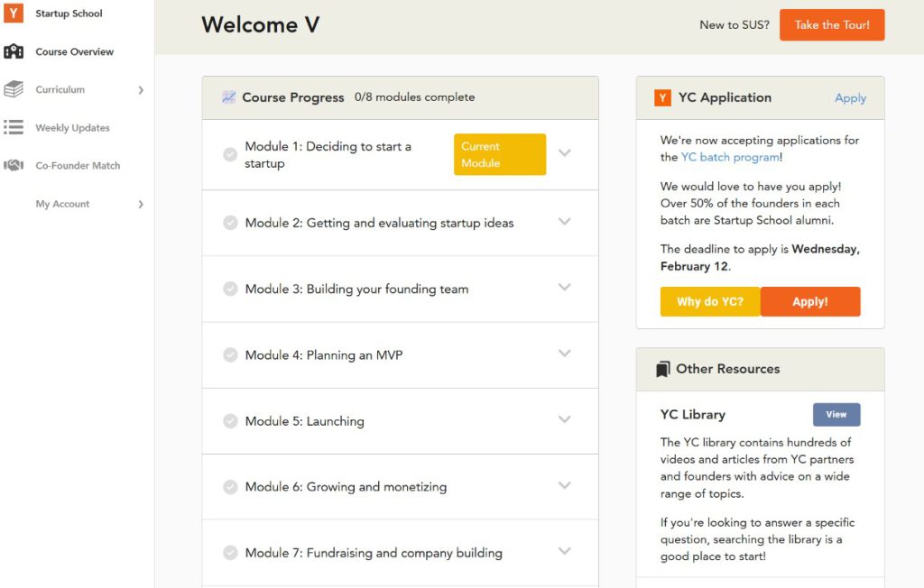Click the yellow Why do YC? button
This screenshot has height=588, width=924.
[710, 302]
